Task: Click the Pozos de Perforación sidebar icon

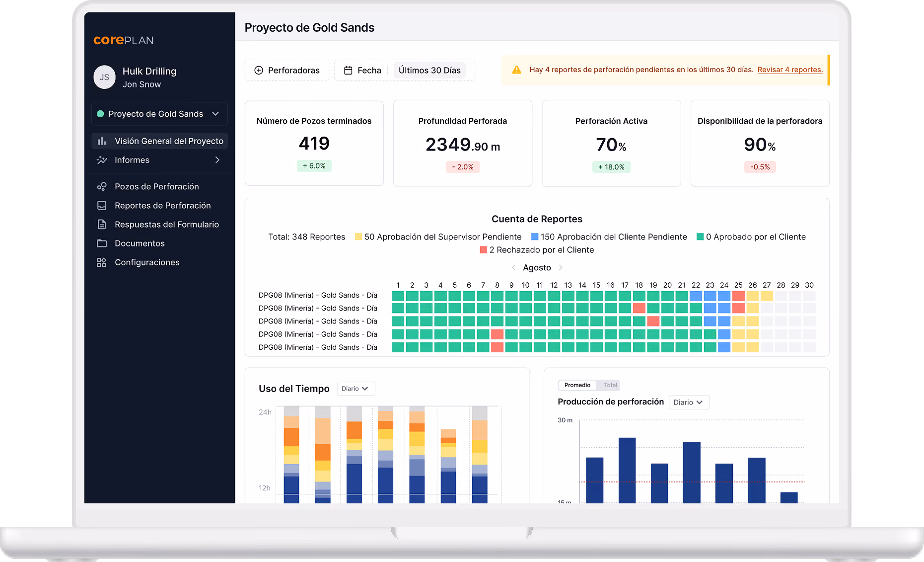Action: pos(102,186)
